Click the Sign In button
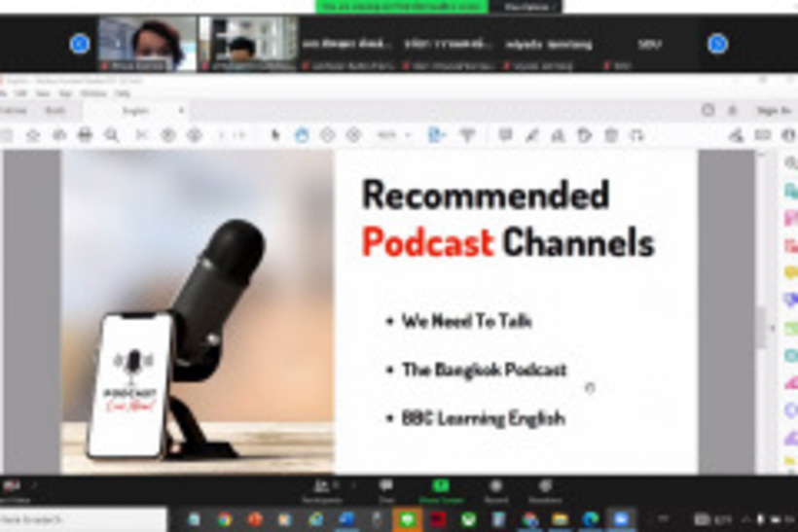The height and width of the screenshot is (532, 798). click(x=774, y=111)
